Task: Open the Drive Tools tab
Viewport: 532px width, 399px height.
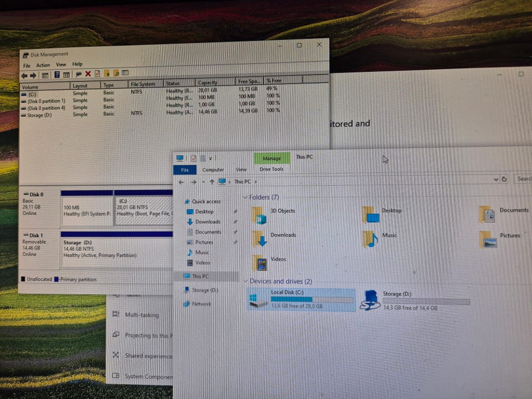Action: coord(272,169)
